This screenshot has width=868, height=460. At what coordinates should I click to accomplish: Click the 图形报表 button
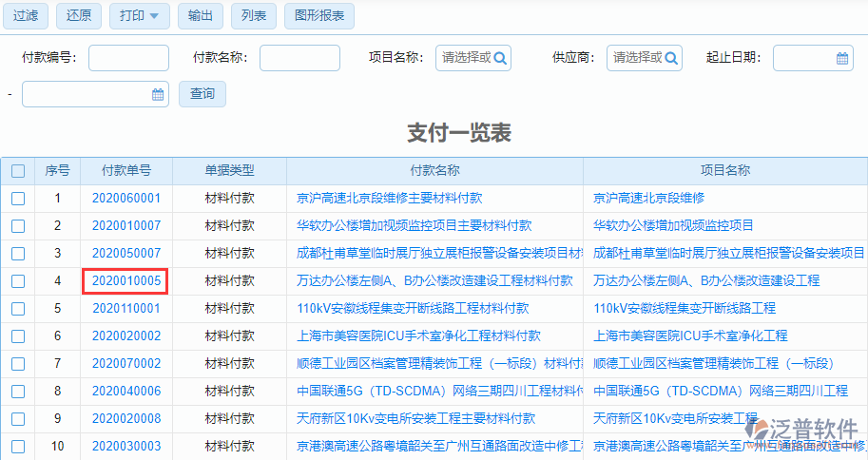(x=319, y=15)
